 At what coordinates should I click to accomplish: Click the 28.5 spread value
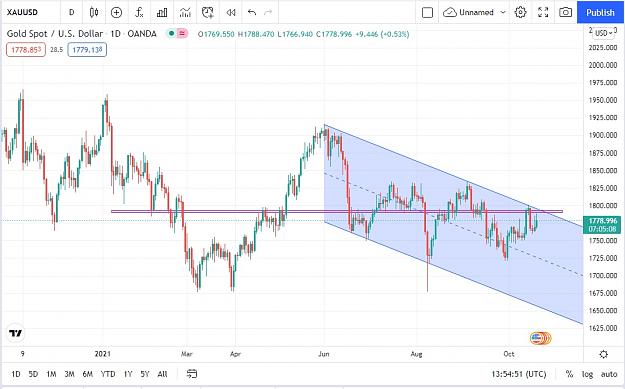57,50
